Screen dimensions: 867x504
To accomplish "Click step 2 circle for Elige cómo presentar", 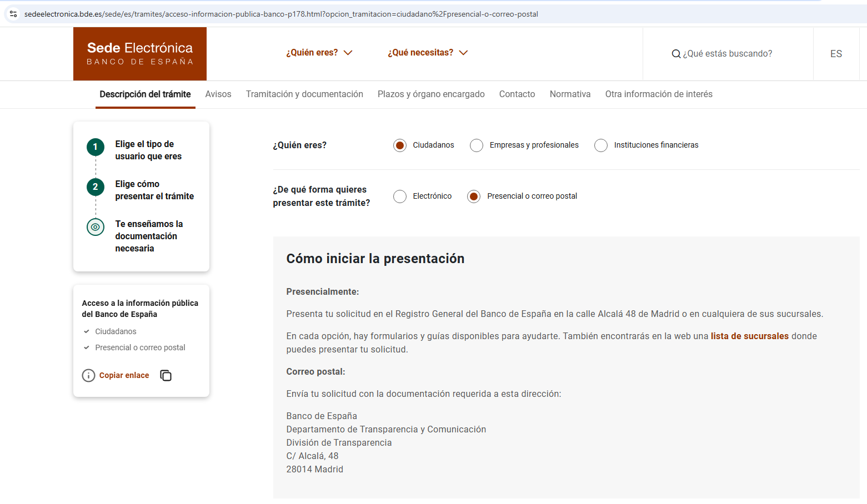I will click(95, 187).
